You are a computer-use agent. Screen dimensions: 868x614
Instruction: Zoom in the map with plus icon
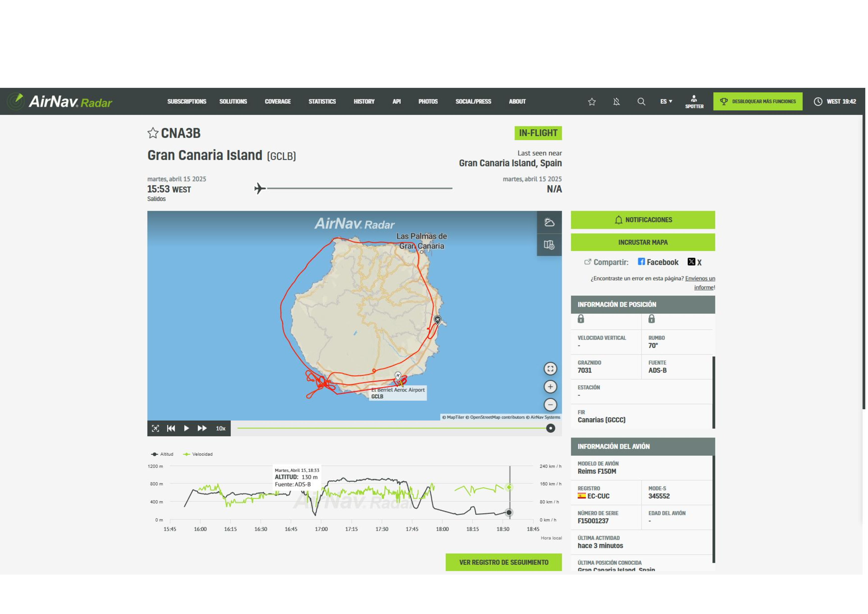coord(551,387)
